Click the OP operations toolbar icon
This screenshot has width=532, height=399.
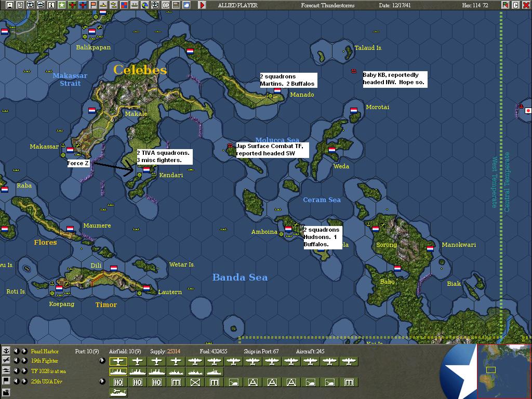[x=166, y=5]
